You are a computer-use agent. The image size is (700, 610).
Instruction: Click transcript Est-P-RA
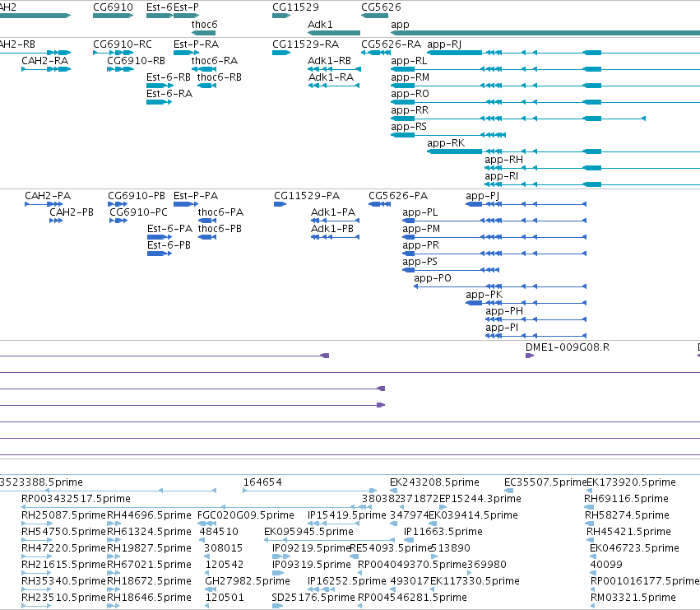[x=196, y=44]
